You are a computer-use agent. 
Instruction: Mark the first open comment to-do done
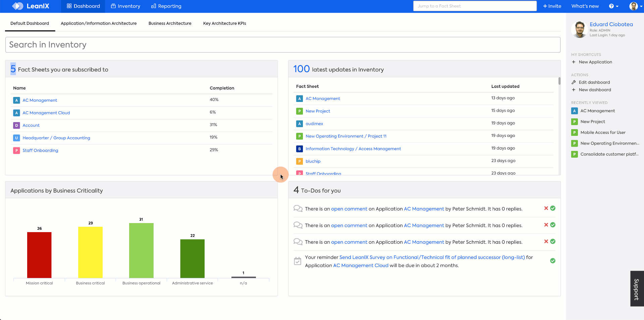(x=553, y=208)
